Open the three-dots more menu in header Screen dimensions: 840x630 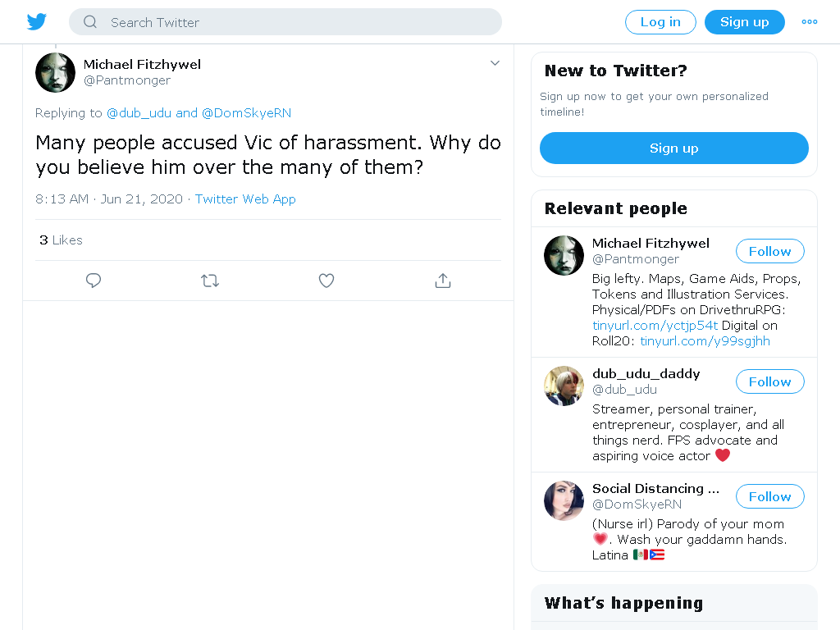click(x=809, y=22)
